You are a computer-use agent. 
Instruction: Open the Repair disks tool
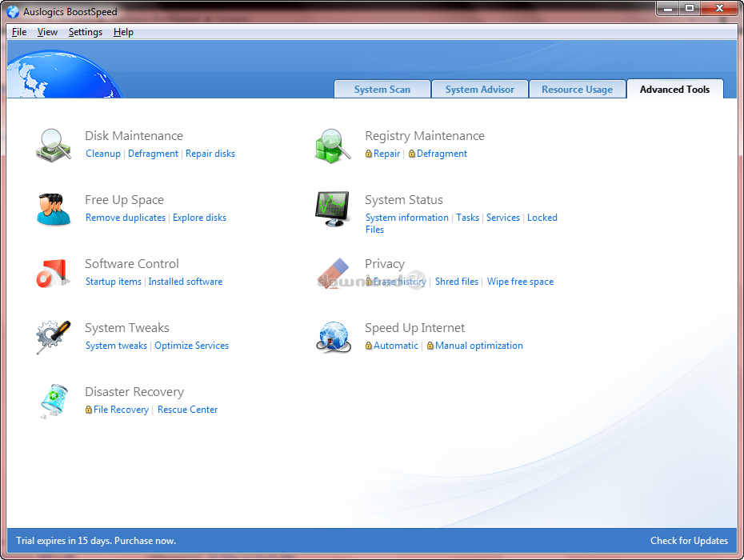[210, 154]
